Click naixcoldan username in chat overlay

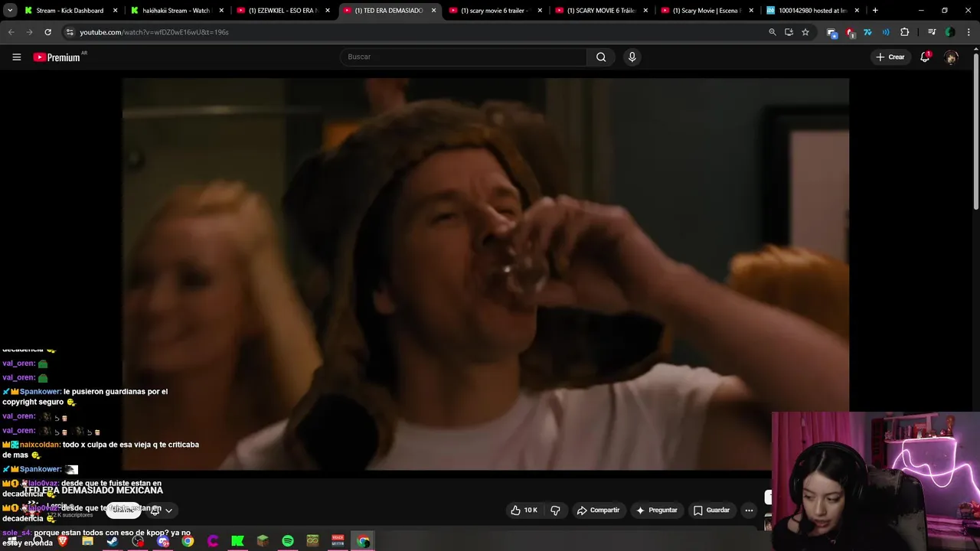point(39,445)
